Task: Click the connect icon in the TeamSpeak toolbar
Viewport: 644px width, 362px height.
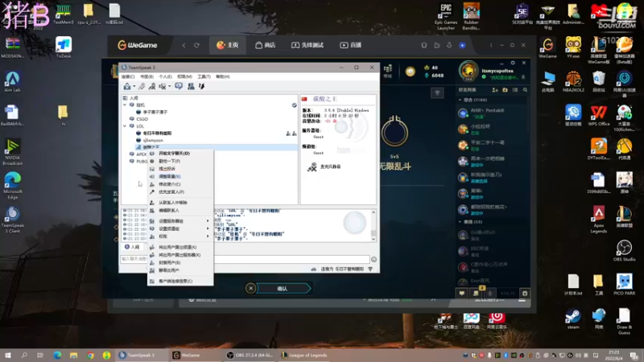Action: pyautogui.click(x=127, y=86)
